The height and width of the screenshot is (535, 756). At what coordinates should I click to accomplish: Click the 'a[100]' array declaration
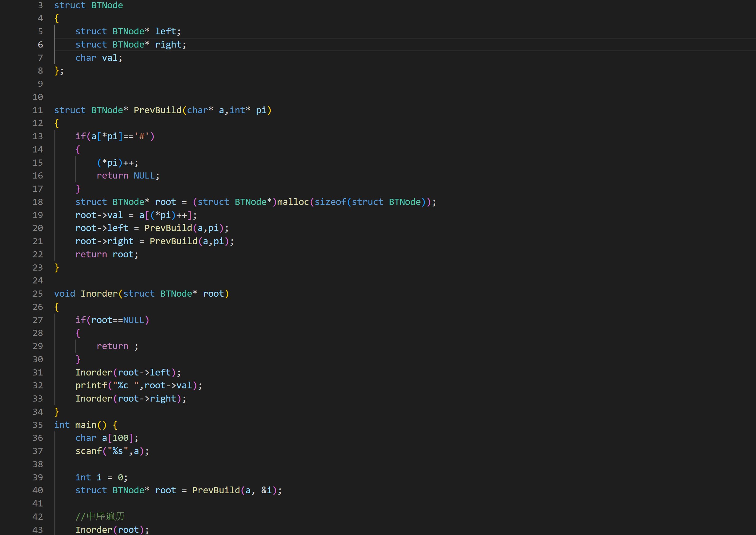click(x=117, y=438)
